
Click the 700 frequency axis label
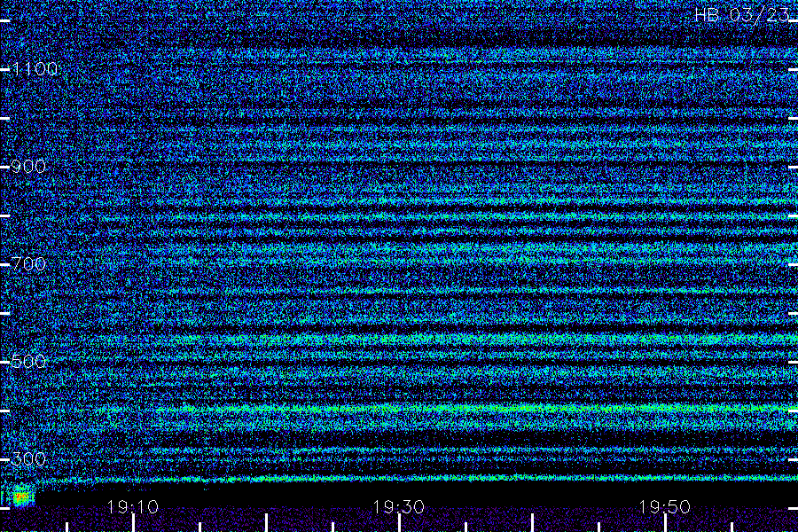click(28, 263)
